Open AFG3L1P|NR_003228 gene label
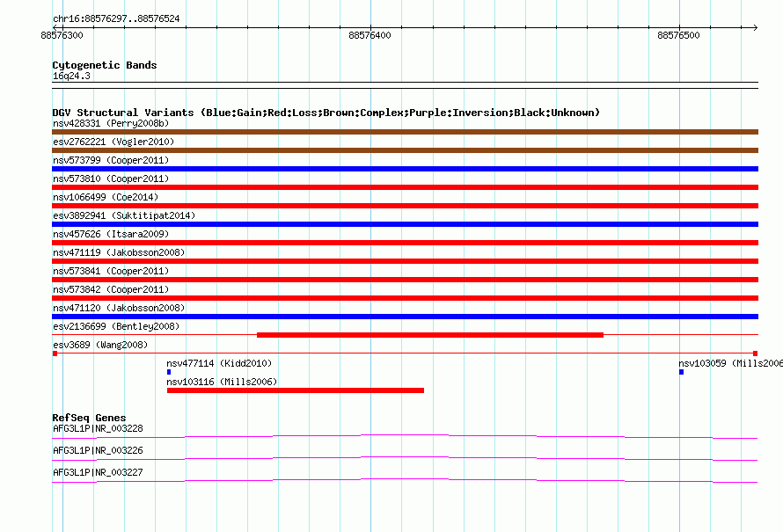This screenshot has height=532, width=783. click(x=98, y=428)
